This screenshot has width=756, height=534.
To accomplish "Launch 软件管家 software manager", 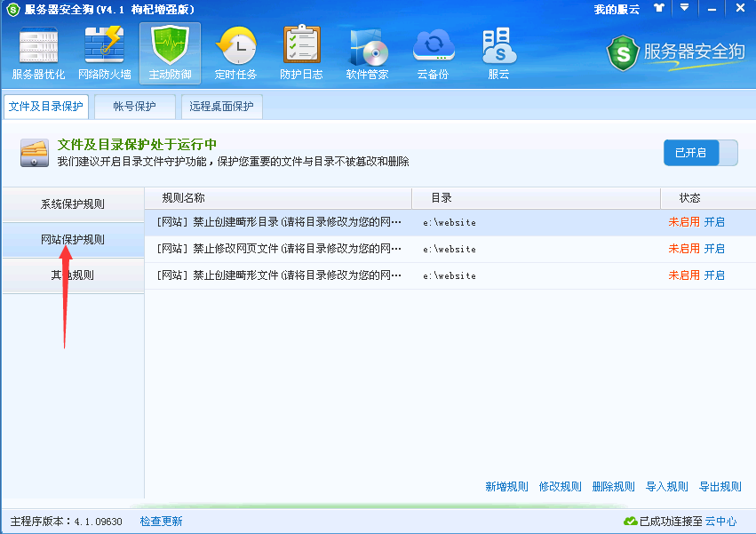I will 367,53.
